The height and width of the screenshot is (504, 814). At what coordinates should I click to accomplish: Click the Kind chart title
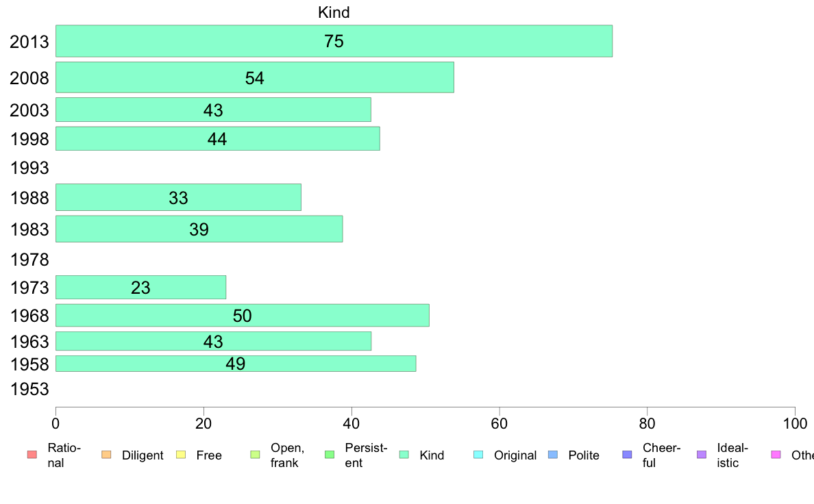pos(334,12)
